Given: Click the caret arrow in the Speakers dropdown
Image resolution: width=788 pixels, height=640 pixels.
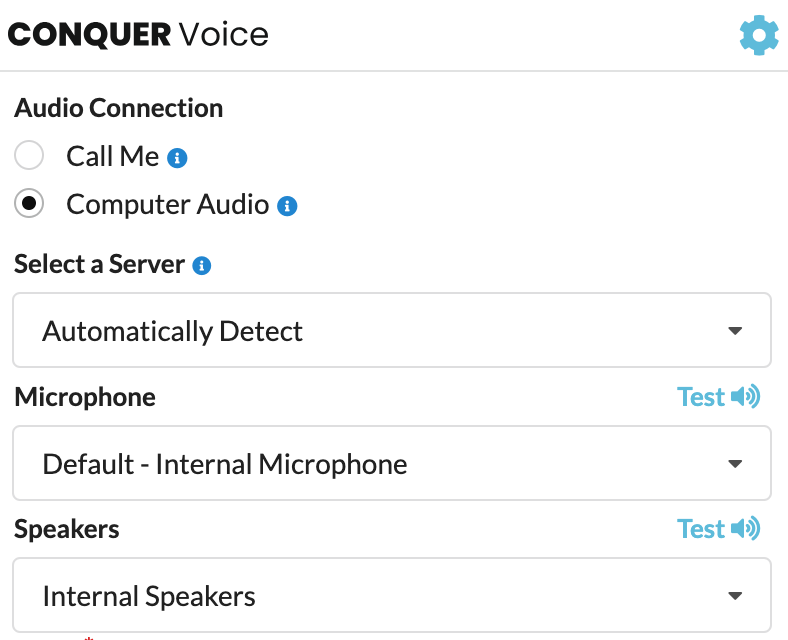Looking at the screenshot, I should point(735,596).
